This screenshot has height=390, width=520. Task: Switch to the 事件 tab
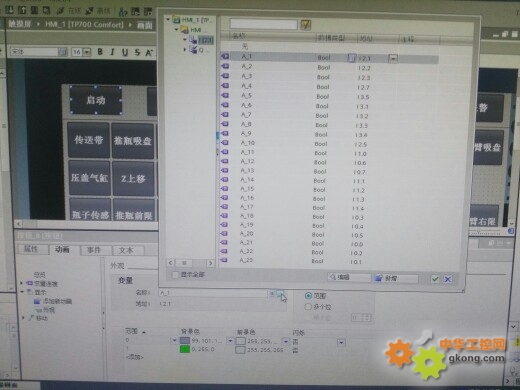click(x=94, y=250)
